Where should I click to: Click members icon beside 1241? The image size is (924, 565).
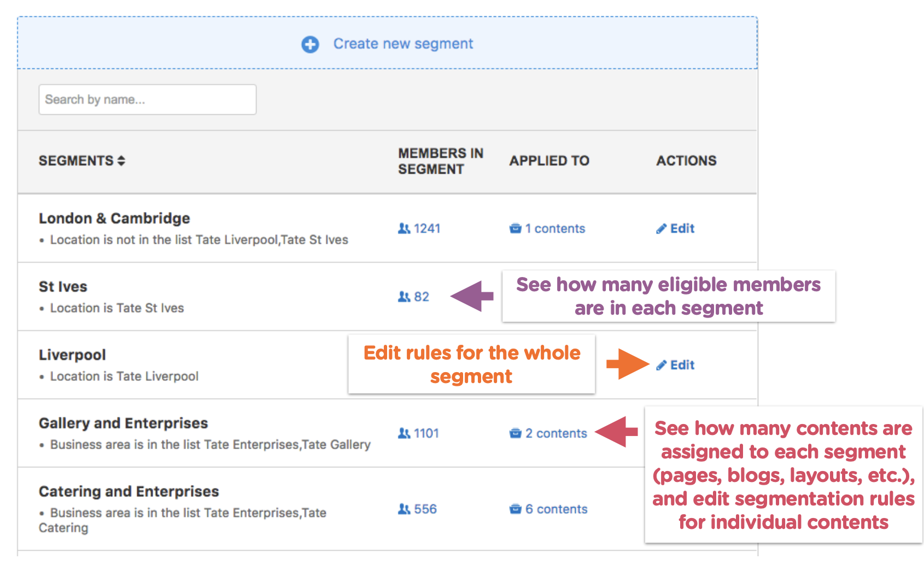point(404,228)
